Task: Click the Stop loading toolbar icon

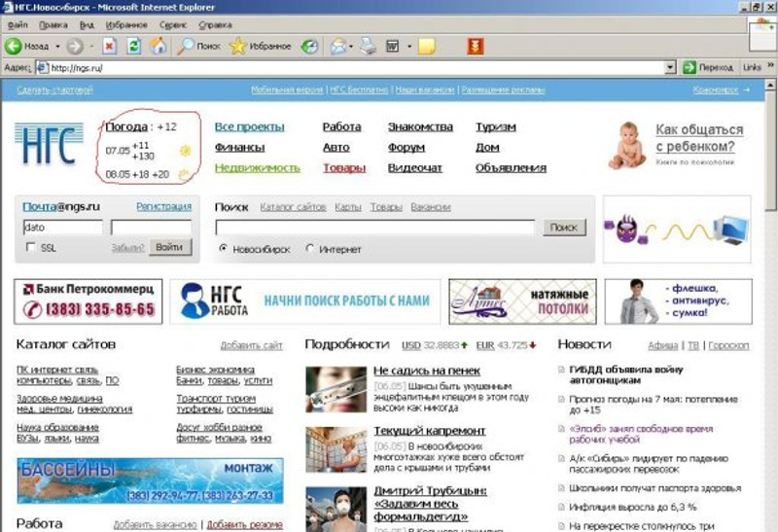Action: point(110,46)
